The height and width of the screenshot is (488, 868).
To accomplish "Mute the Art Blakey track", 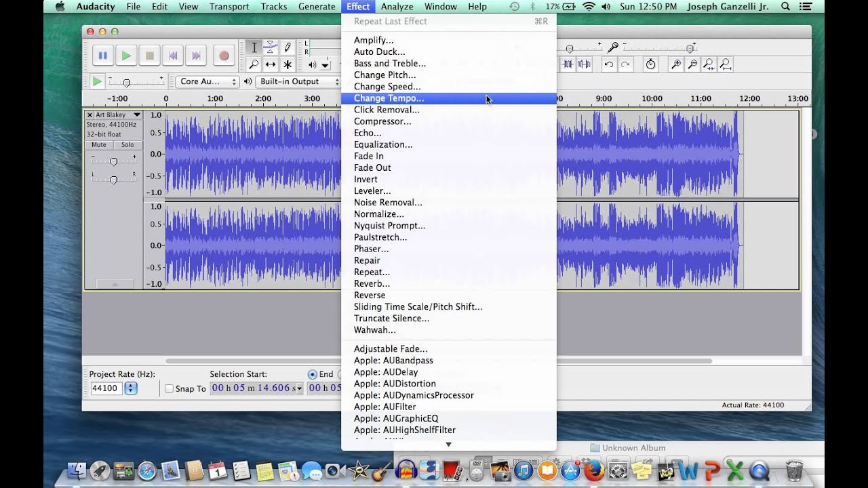I will point(99,145).
